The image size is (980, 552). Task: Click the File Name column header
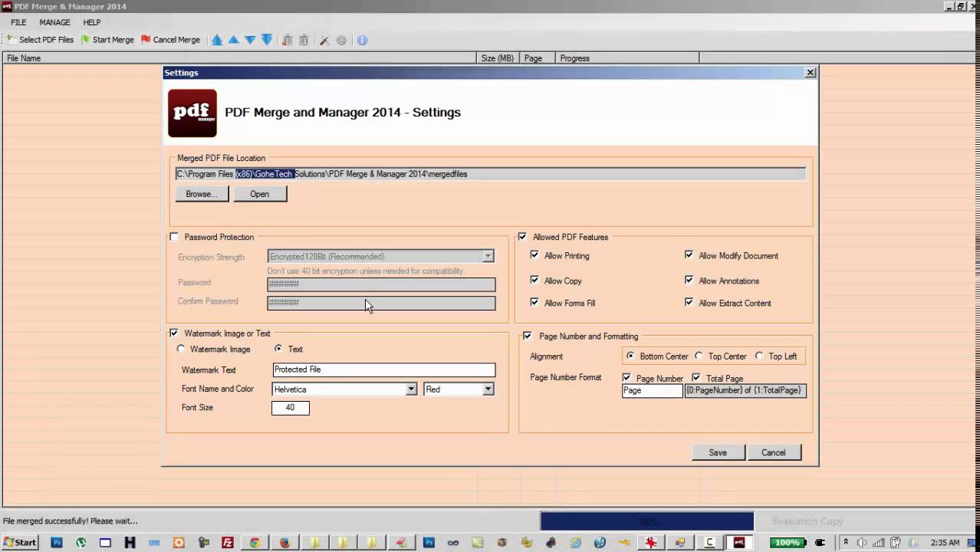pyautogui.click(x=240, y=58)
